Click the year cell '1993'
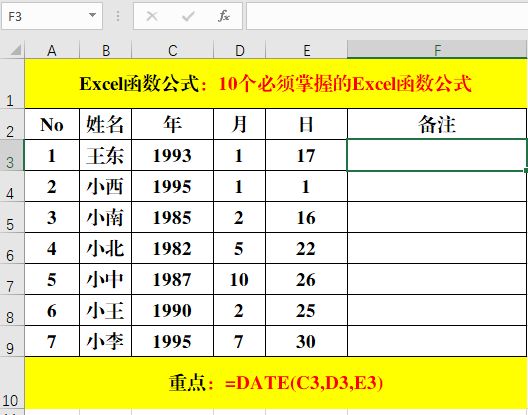The height and width of the screenshot is (415, 528). click(172, 155)
